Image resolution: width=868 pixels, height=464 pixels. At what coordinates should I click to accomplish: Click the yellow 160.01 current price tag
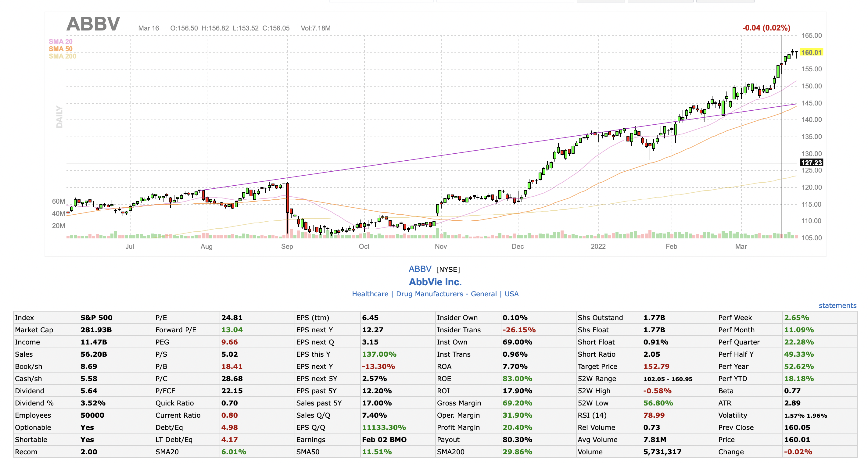[x=811, y=52]
